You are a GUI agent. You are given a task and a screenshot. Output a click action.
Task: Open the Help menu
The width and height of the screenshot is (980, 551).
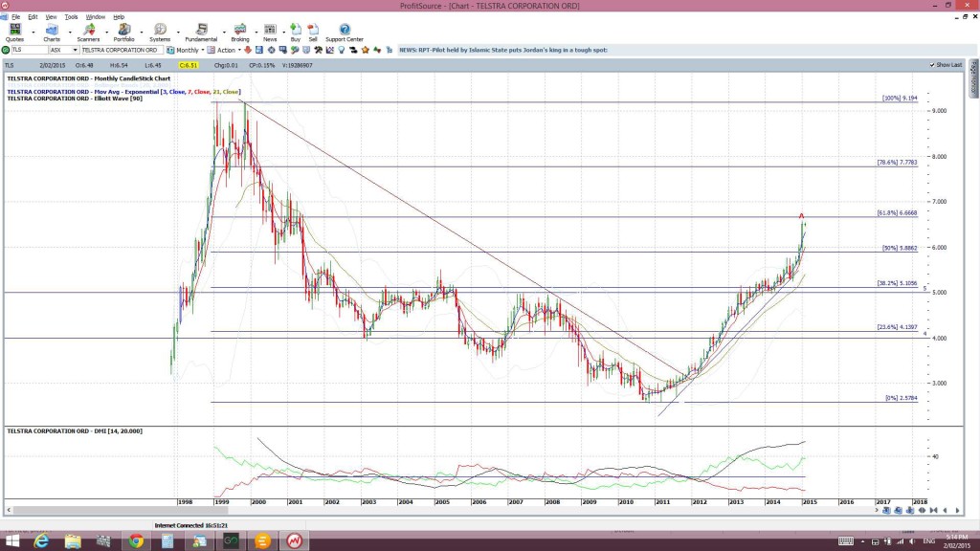click(x=119, y=17)
